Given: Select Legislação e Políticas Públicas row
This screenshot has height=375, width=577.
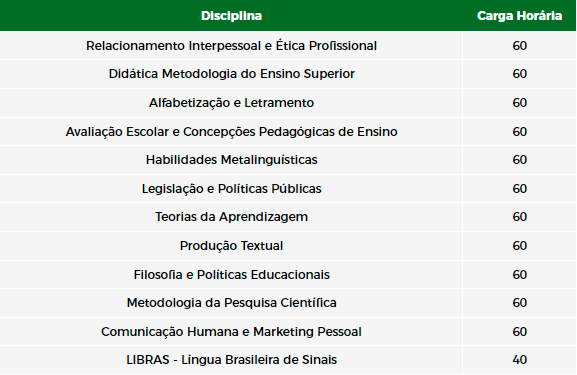Looking at the screenshot, I should [288, 188].
